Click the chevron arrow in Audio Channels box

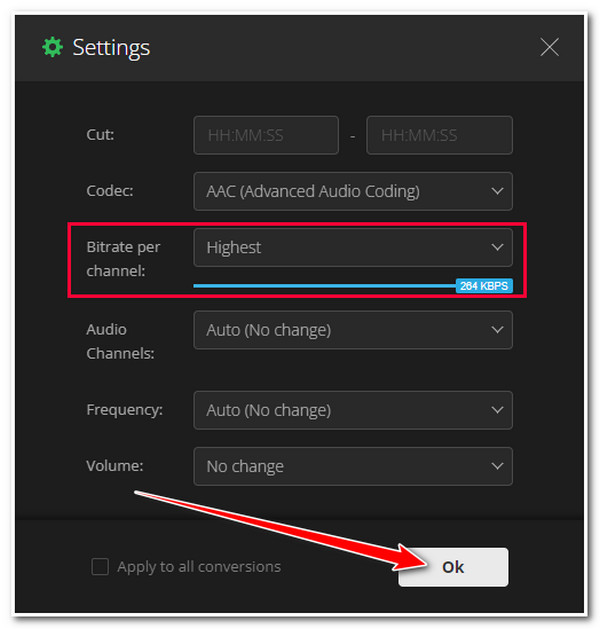tap(497, 330)
